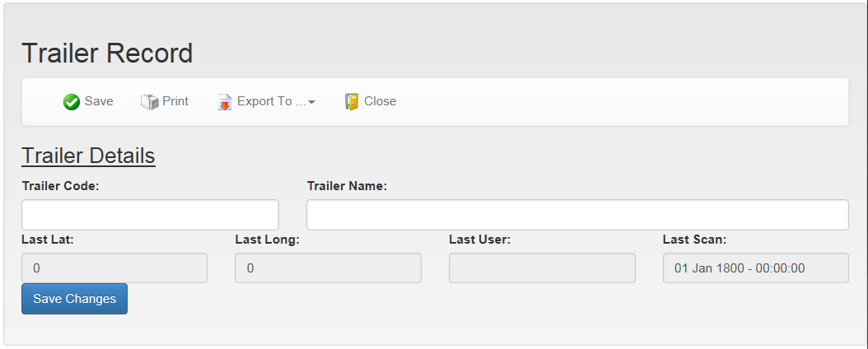Image resolution: width=868 pixels, height=349 pixels.
Task: Expand the Export To caret arrow
Action: pos(311,102)
